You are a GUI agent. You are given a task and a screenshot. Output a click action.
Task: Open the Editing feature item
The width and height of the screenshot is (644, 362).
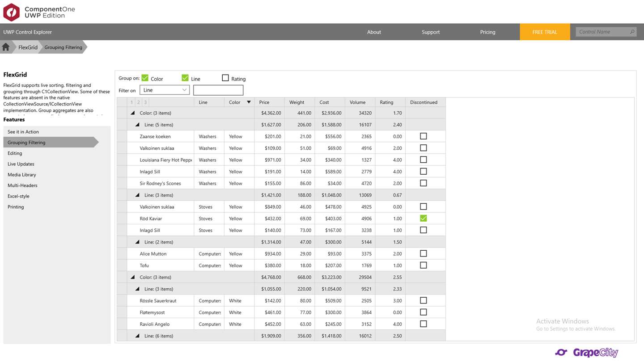point(57,153)
